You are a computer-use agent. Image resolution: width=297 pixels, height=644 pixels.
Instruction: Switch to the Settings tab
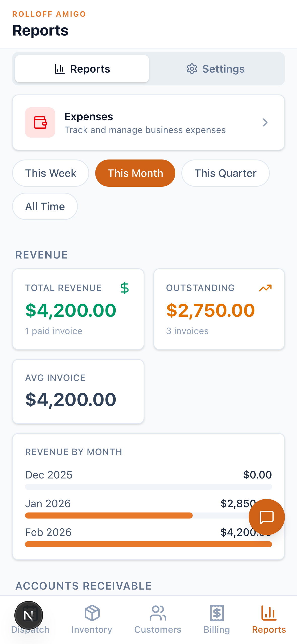pyautogui.click(x=216, y=69)
